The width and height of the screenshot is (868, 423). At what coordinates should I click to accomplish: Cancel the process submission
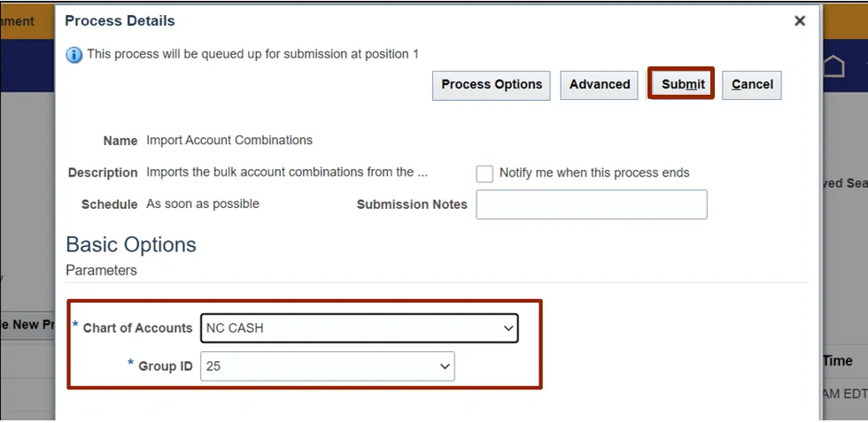click(752, 85)
